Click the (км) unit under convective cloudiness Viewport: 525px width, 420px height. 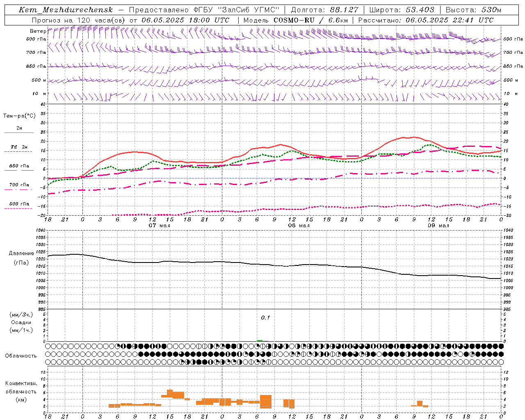pos(21,399)
